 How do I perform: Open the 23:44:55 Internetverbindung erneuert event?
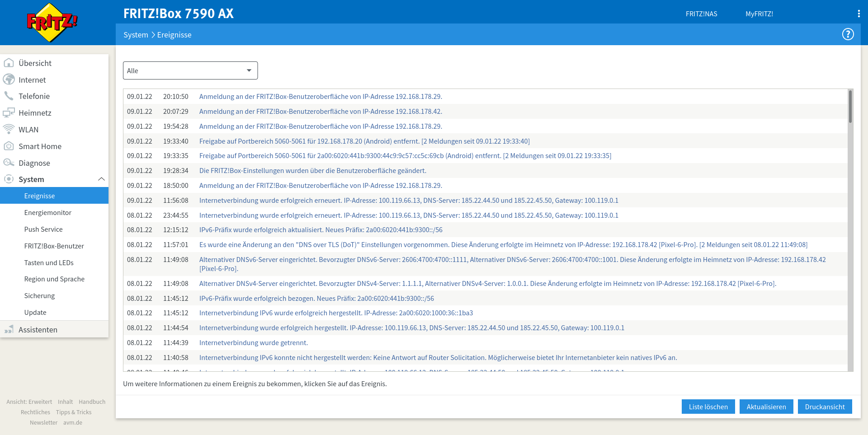click(x=409, y=215)
